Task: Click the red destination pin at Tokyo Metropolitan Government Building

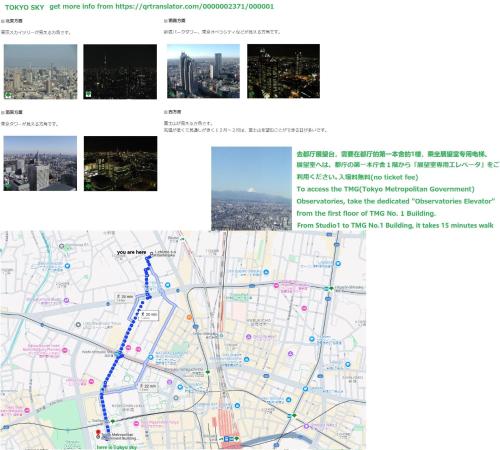Action: (98, 433)
